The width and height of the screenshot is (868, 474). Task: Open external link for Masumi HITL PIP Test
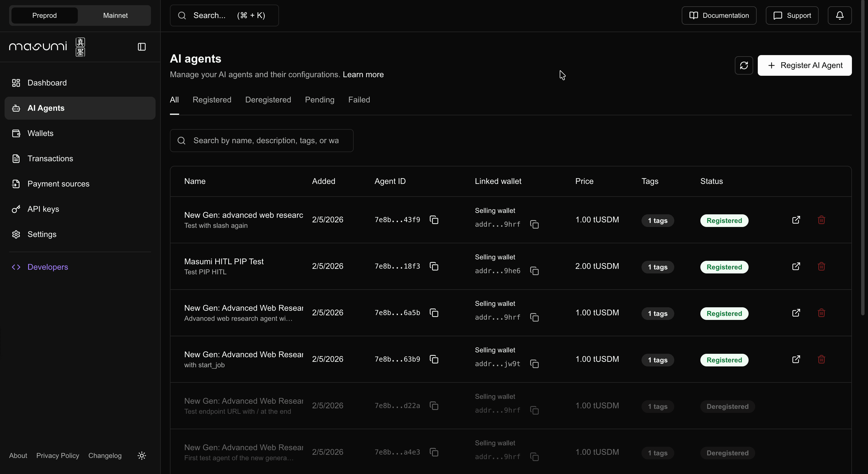(x=796, y=266)
